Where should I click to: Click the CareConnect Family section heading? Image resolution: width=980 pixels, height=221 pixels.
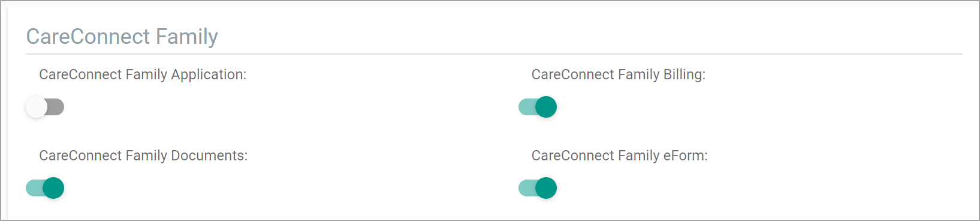click(x=122, y=37)
